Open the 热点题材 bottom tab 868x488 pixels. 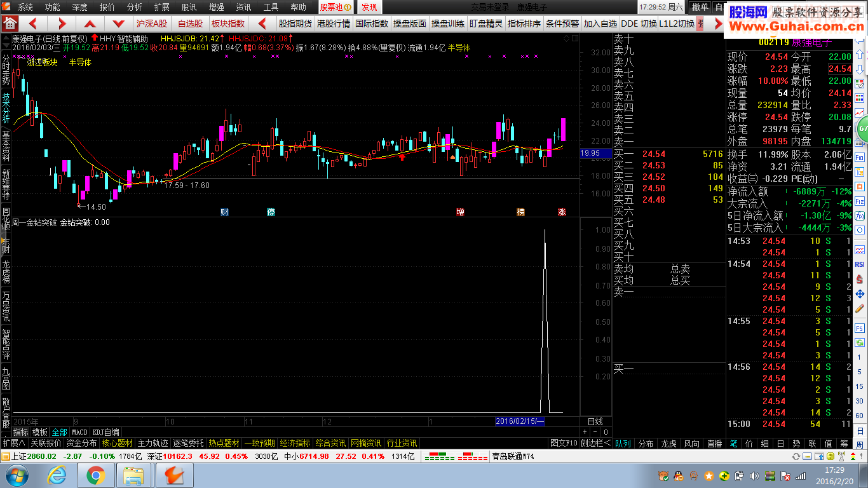[224, 443]
